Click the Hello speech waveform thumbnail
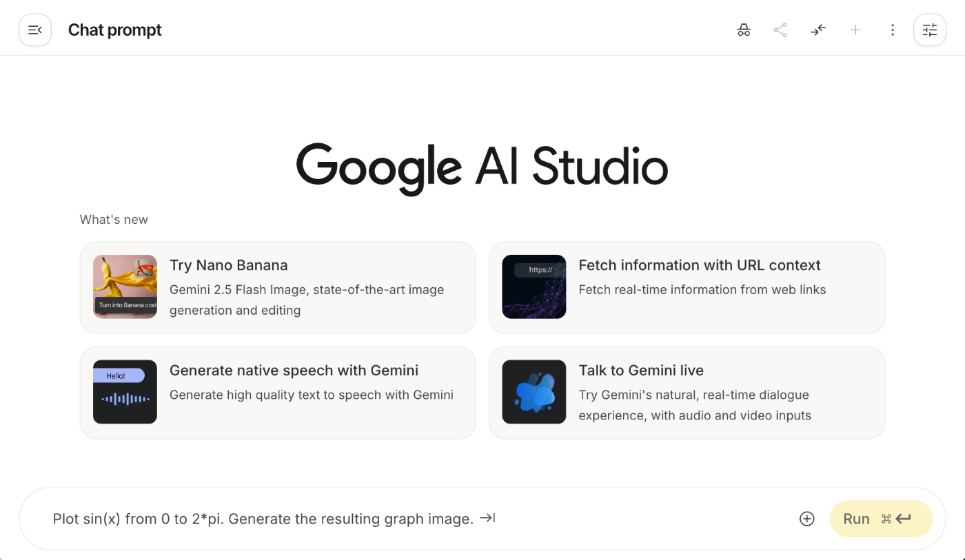 tap(125, 392)
